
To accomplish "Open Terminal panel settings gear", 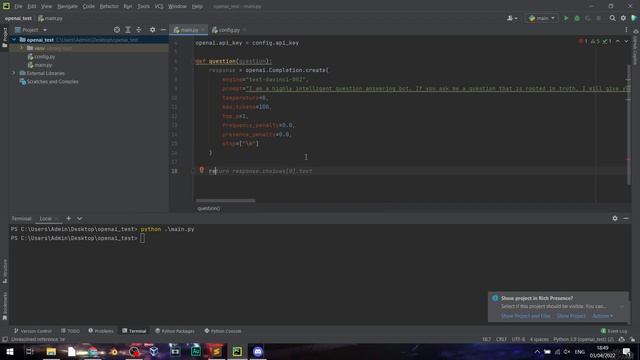I will [x=615, y=218].
